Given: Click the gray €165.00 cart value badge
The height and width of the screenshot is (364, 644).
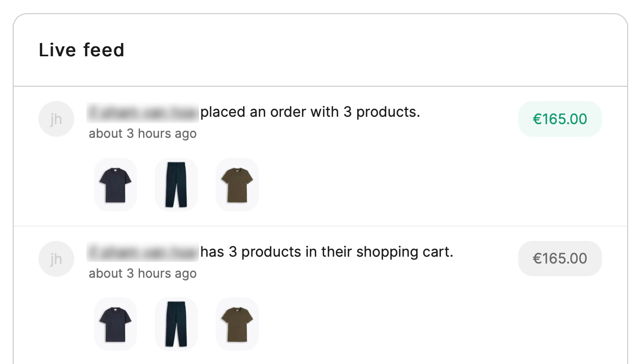Looking at the screenshot, I should click(560, 259).
